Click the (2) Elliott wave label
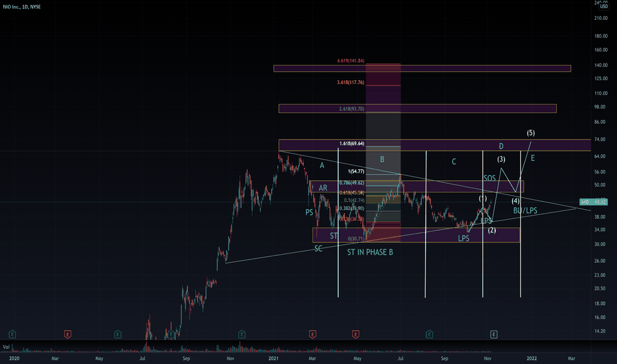617x364 pixels. pos(492,230)
